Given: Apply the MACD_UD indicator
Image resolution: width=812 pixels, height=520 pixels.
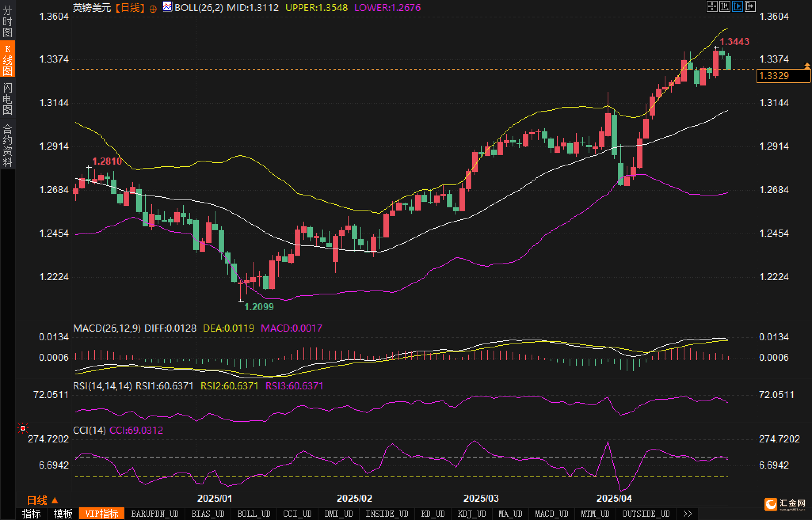Looking at the screenshot, I should tap(552, 514).
